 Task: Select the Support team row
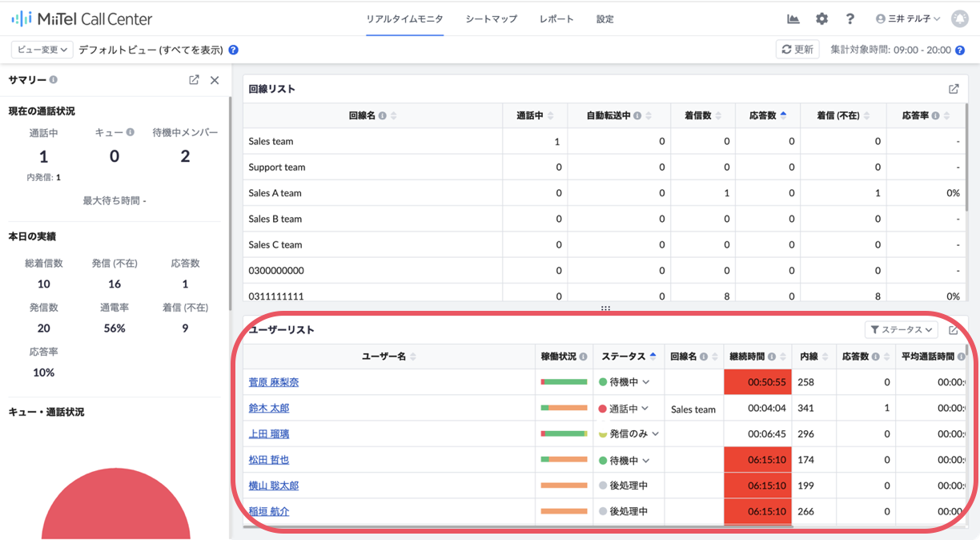point(604,167)
